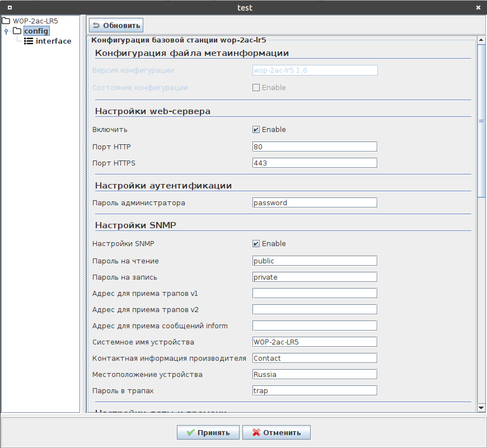Image resolution: width=487 pixels, height=448 pixels.
Task: Click the scrollbar down arrow
Action: 481,408
